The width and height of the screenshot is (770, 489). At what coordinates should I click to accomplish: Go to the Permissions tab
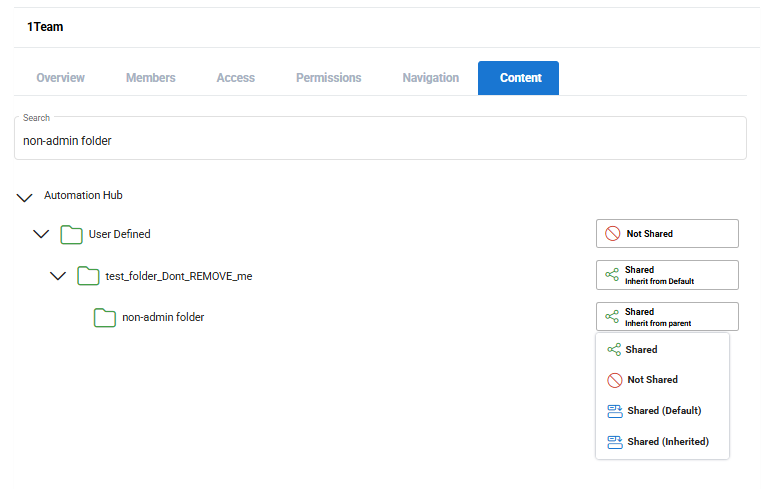coord(328,78)
